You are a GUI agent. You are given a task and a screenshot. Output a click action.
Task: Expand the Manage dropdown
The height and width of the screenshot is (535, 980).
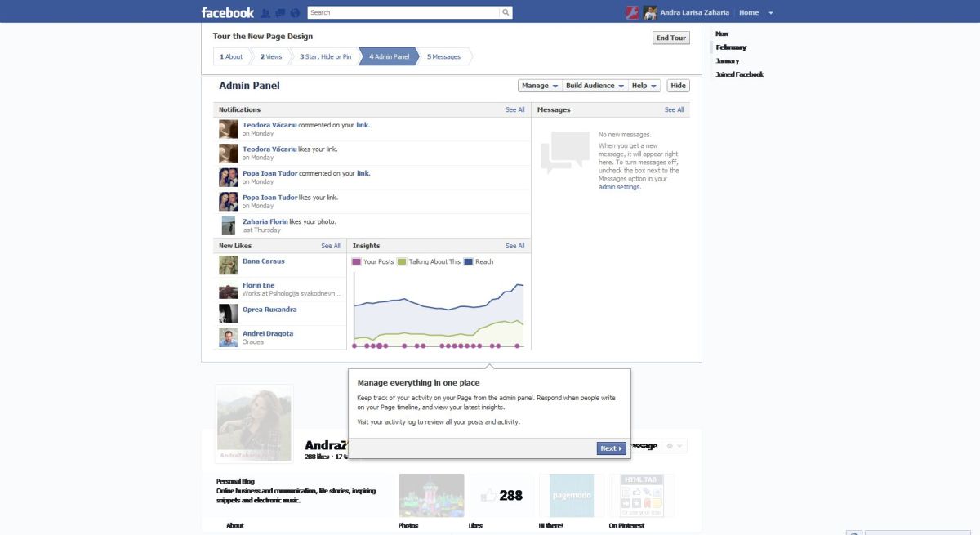(x=540, y=86)
